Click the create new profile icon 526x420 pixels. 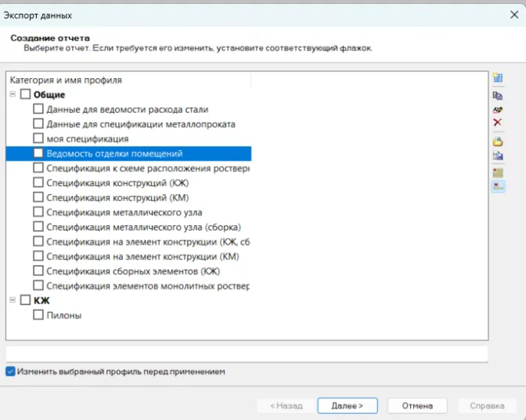(498, 78)
